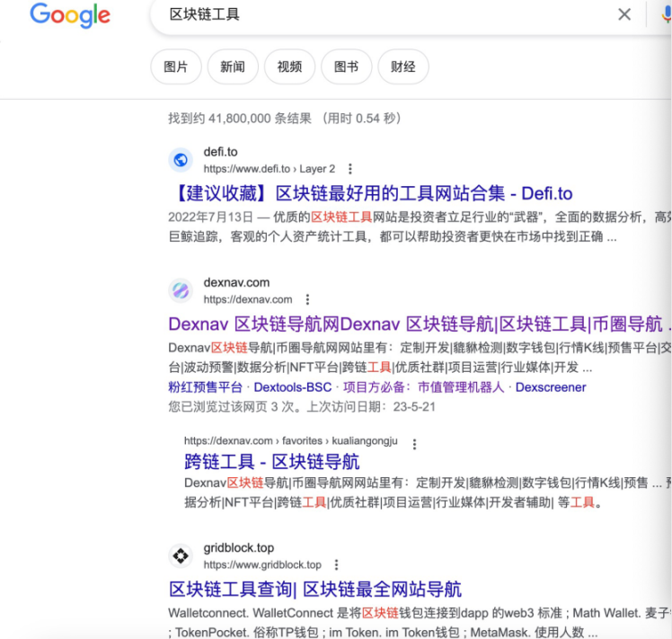The image size is (672, 639).
Task: Open the 区块链工具查询 result title
Action: (314, 590)
